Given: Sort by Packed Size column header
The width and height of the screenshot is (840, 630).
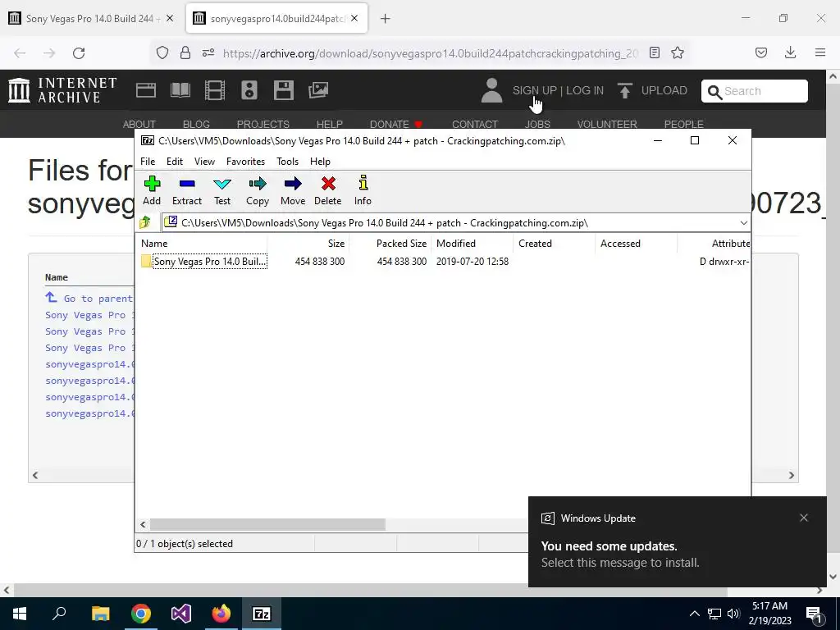Looking at the screenshot, I should (x=390, y=243).
